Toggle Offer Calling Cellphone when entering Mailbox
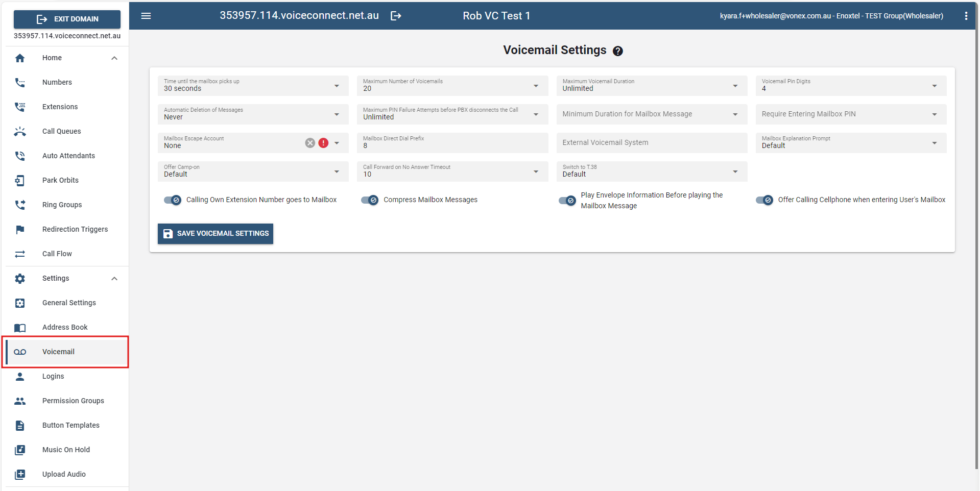This screenshot has height=491, width=980. (764, 200)
